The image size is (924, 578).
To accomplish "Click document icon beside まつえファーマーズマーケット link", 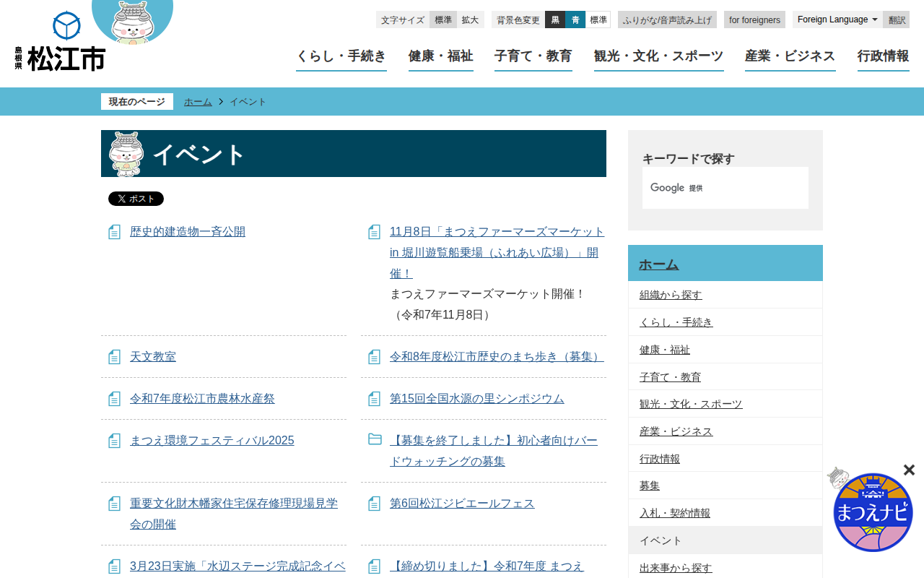I will pyautogui.click(x=374, y=232).
